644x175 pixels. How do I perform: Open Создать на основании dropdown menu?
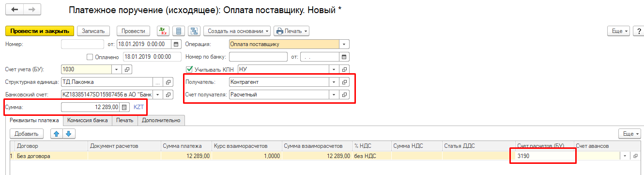pyautogui.click(x=237, y=31)
